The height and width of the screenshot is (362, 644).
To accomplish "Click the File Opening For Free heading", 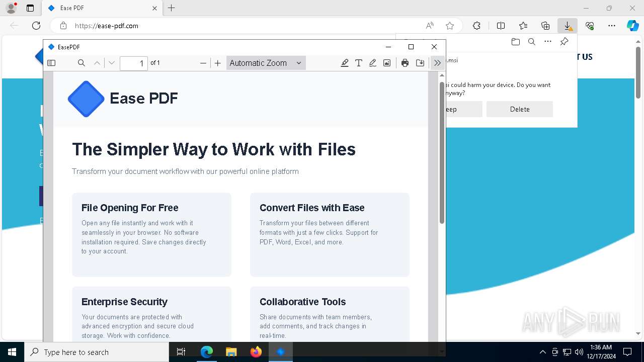I will pyautogui.click(x=130, y=208).
